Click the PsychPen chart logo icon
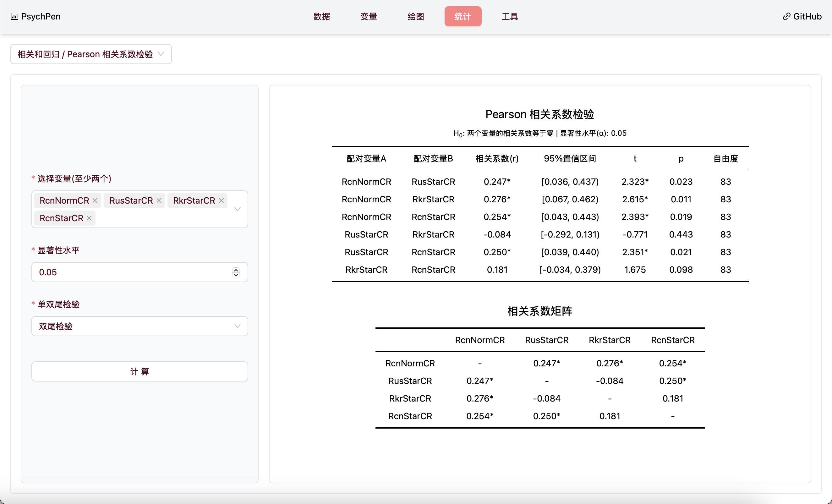 pos(14,16)
